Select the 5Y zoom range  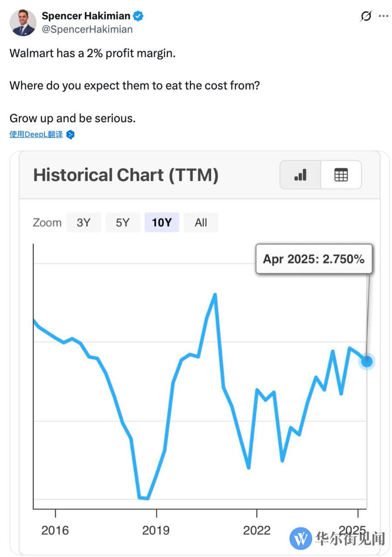(x=122, y=222)
